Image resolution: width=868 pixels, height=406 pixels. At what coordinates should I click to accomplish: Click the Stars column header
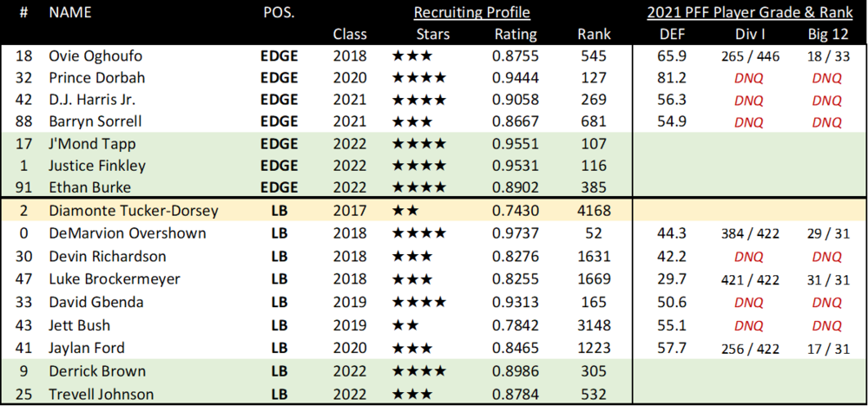pyautogui.click(x=433, y=35)
